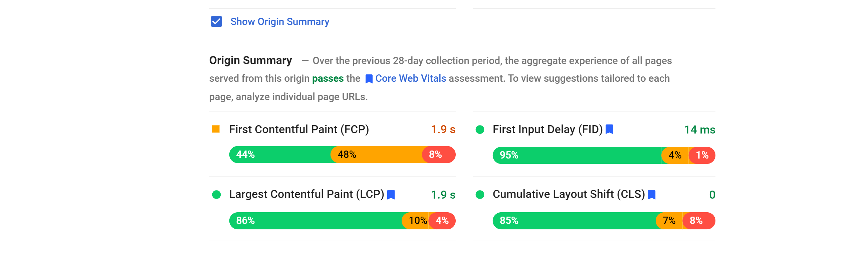Click the 14 ms FID value

(x=699, y=130)
